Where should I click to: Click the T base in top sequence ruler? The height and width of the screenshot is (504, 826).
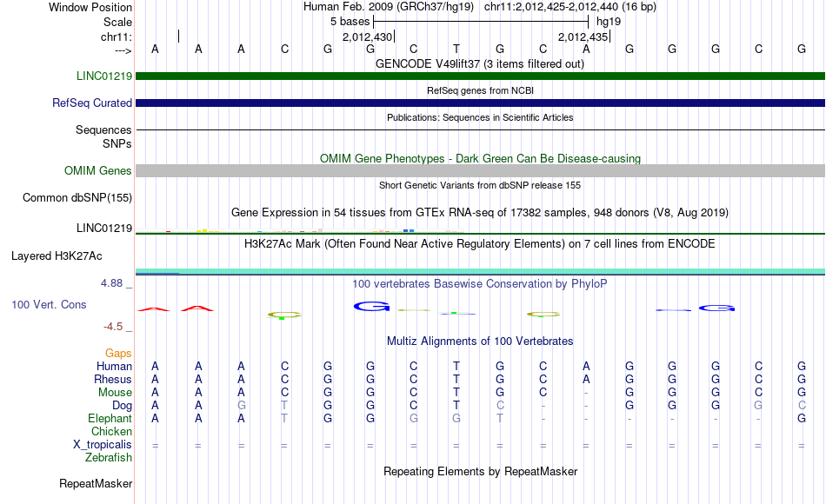click(456, 49)
